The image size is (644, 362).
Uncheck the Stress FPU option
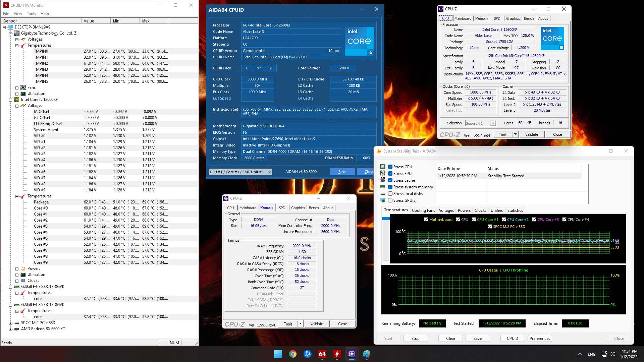390,174
